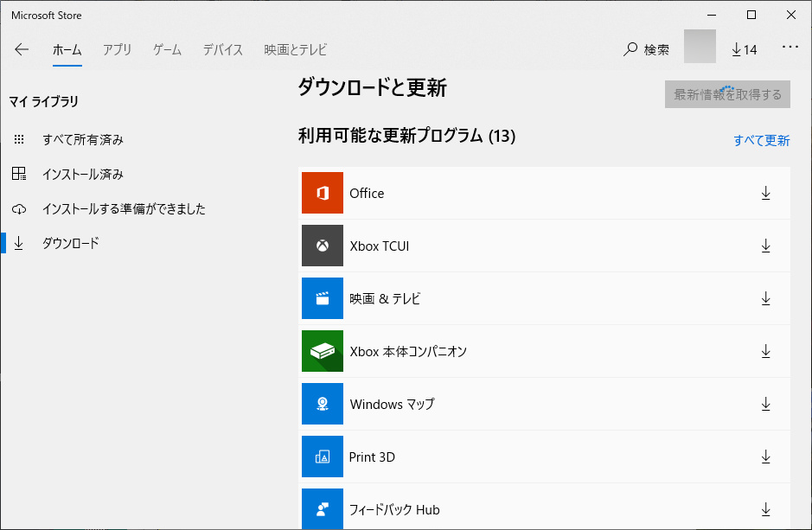Open the three-dot more menu
This screenshot has height=530, width=812.
pyautogui.click(x=790, y=47)
